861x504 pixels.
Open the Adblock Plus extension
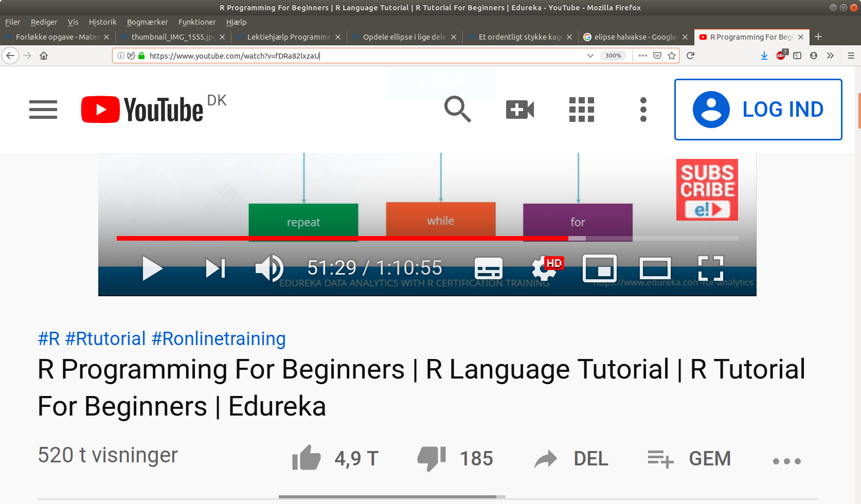(781, 55)
